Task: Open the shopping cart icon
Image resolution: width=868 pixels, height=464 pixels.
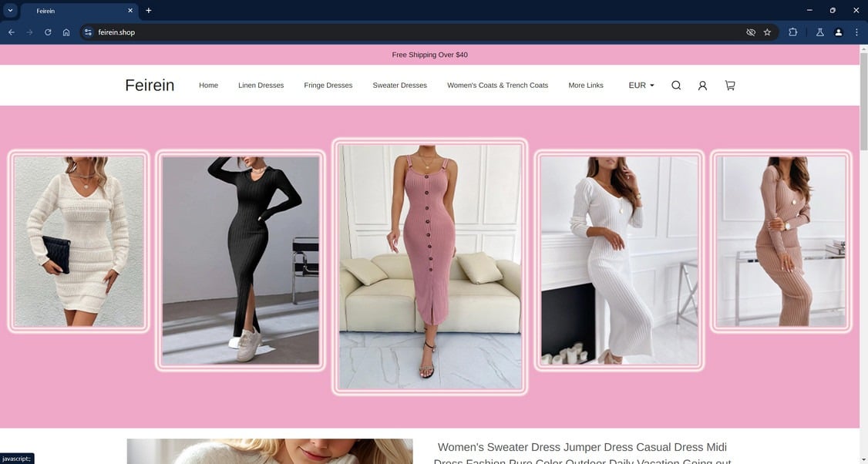Action: pyautogui.click(x=730, y=86)
